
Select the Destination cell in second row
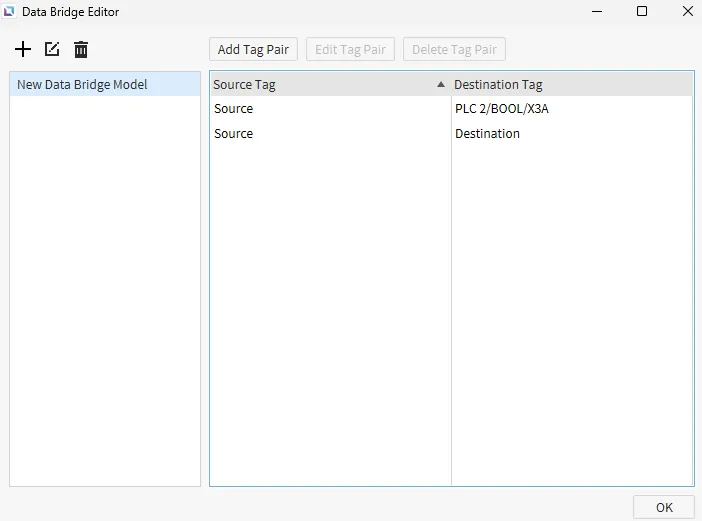tap(487, 134)
